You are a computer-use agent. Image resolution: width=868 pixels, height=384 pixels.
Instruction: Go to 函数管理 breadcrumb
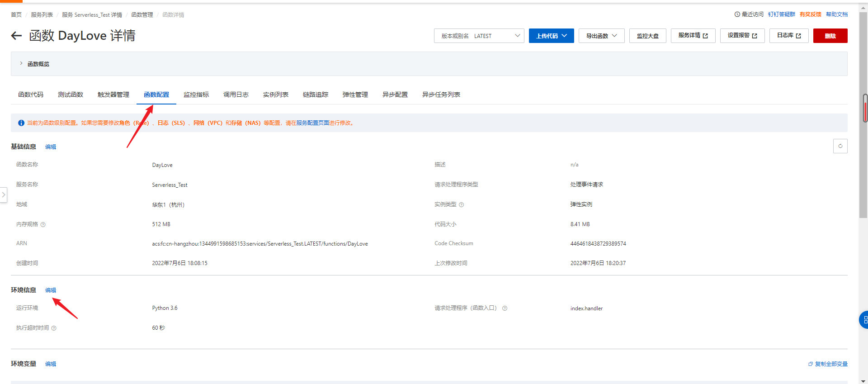point(142,15)
